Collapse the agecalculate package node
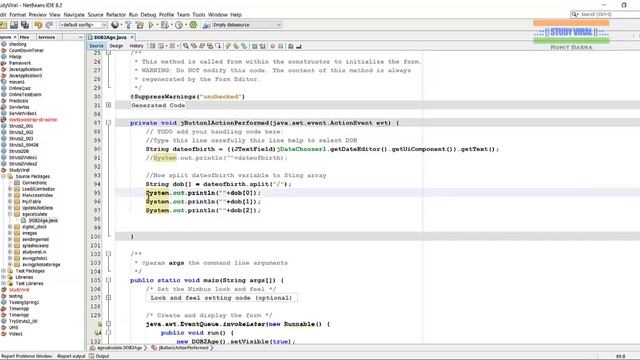This screenshot has height=360, width=640. 10,214
